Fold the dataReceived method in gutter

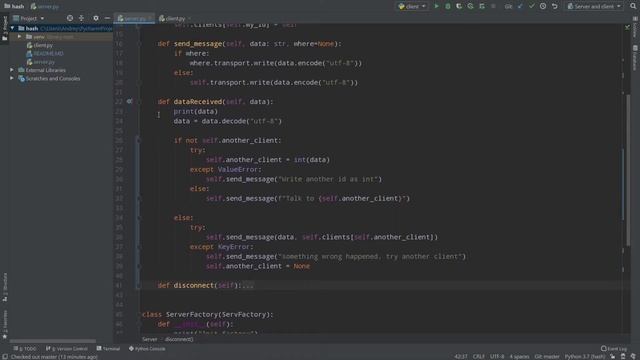138,102
